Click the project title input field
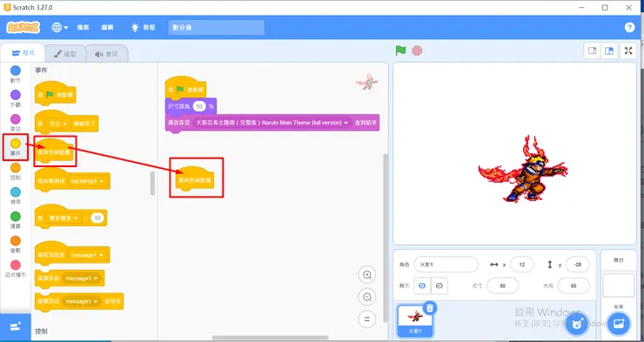 coord(217,28)
